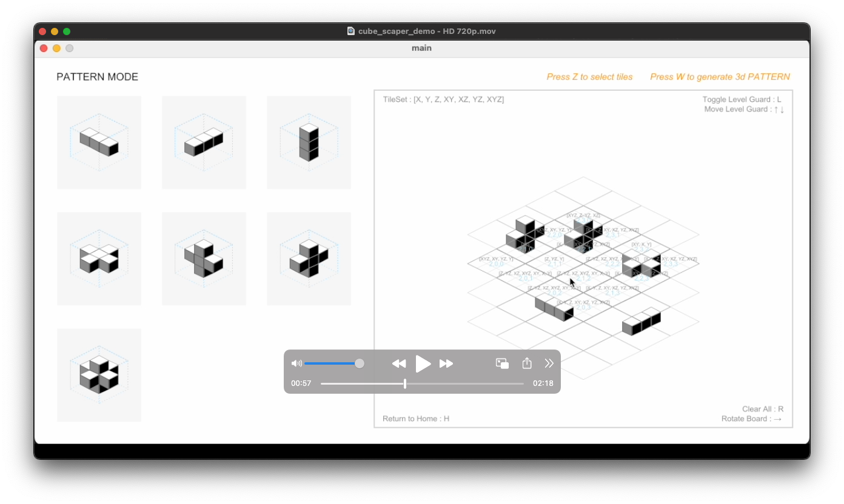The image size is (844, 504).
Task: Select the lone pattern tile in third row
Action: [99, 375]
